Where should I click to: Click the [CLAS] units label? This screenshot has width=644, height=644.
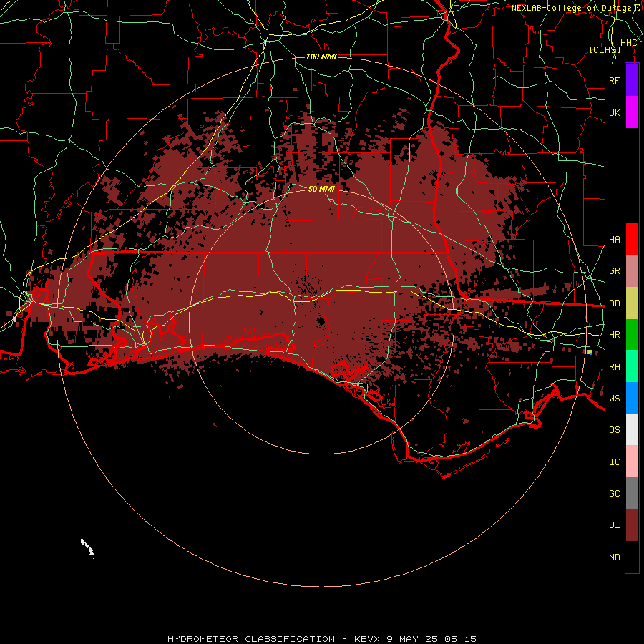coord(605,49)
